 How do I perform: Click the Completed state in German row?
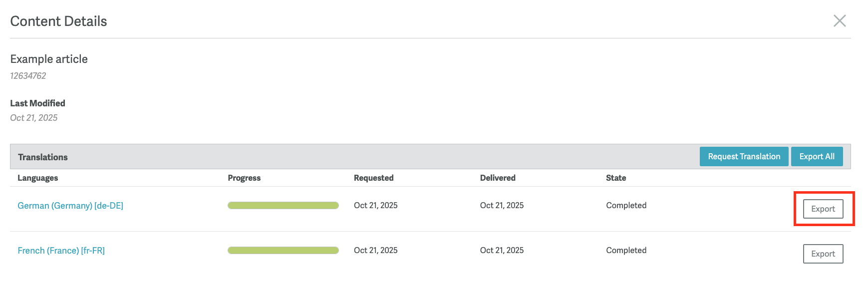(x=626, y=206)
